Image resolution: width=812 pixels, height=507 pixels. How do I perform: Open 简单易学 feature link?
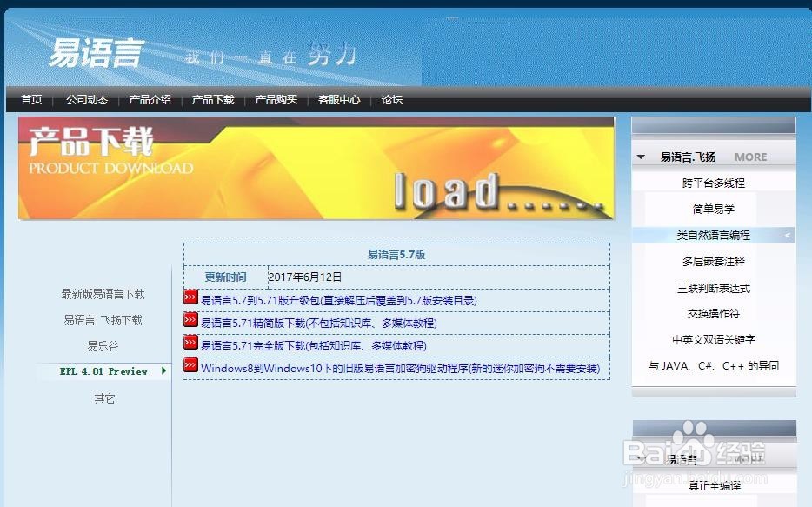[714, 210]
